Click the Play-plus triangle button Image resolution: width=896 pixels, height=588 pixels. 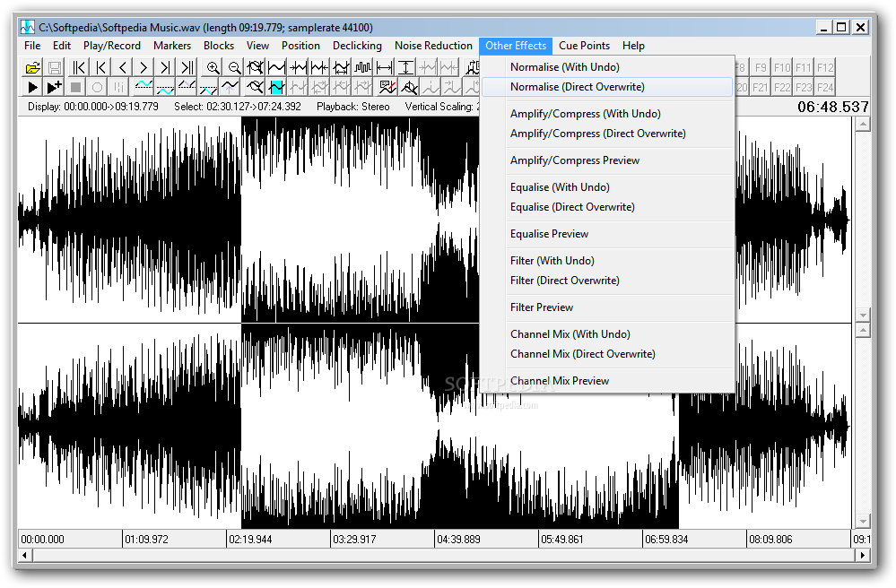click(55, 87)
